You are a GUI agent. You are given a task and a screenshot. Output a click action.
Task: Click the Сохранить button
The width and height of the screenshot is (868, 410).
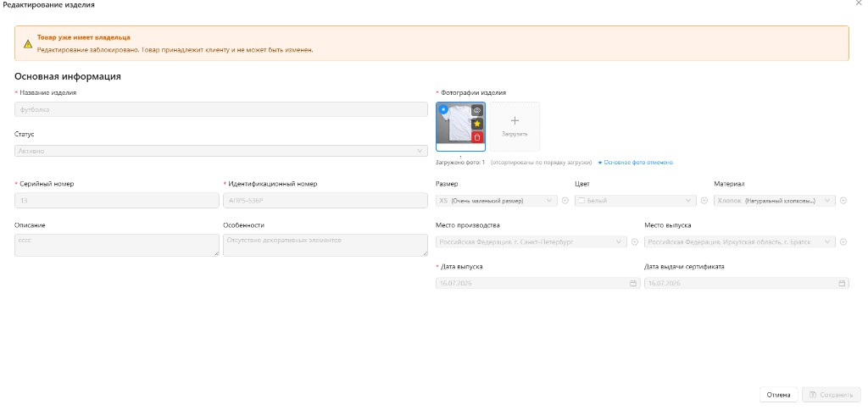coord(831,395)
